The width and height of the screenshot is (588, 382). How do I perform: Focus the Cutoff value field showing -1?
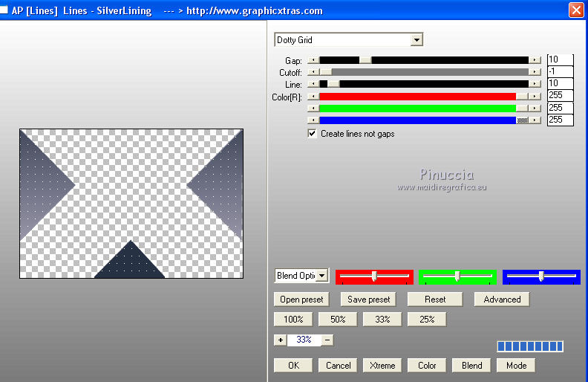[561, 71]
